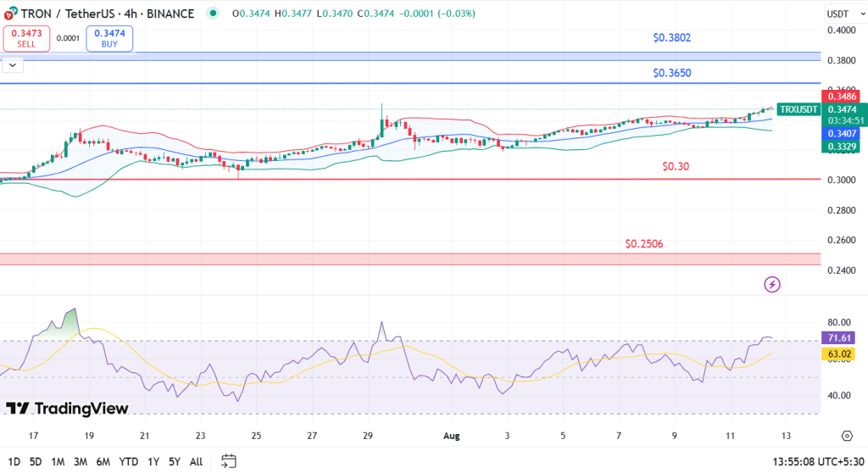This screenshot has height=473, width=868.
Task: Click the TradingView logo
Action: coord(67,409)
